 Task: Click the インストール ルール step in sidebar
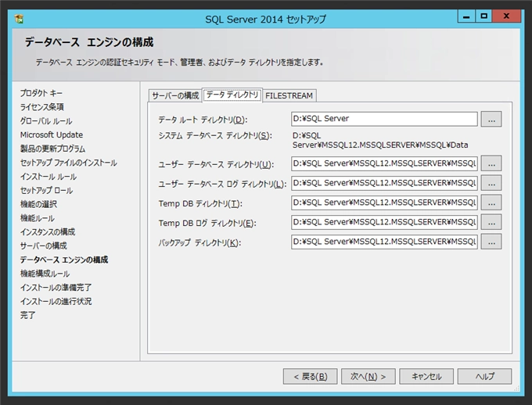pyautogui.click(x=49, y=177)
